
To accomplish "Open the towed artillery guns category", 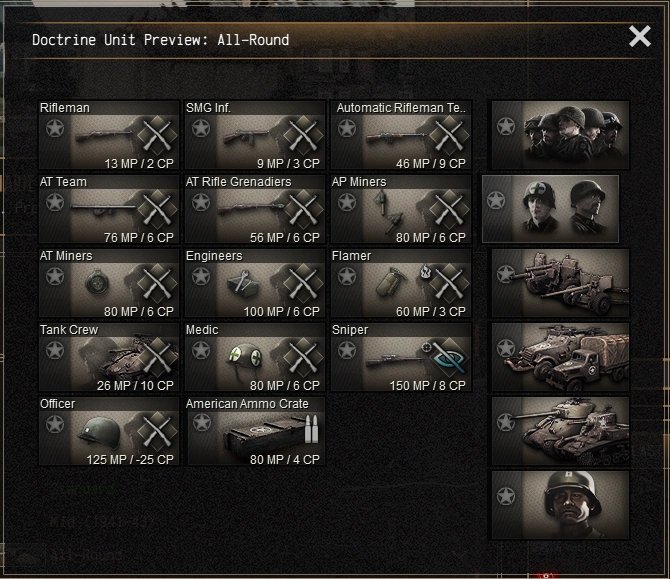I will tap(560, 283).
